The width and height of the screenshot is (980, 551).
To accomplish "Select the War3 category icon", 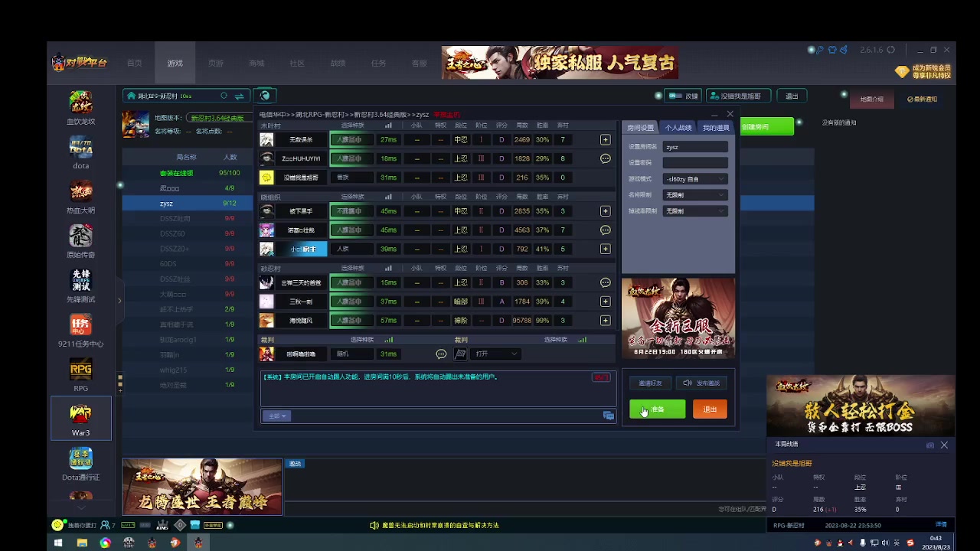I will [80, 419].
